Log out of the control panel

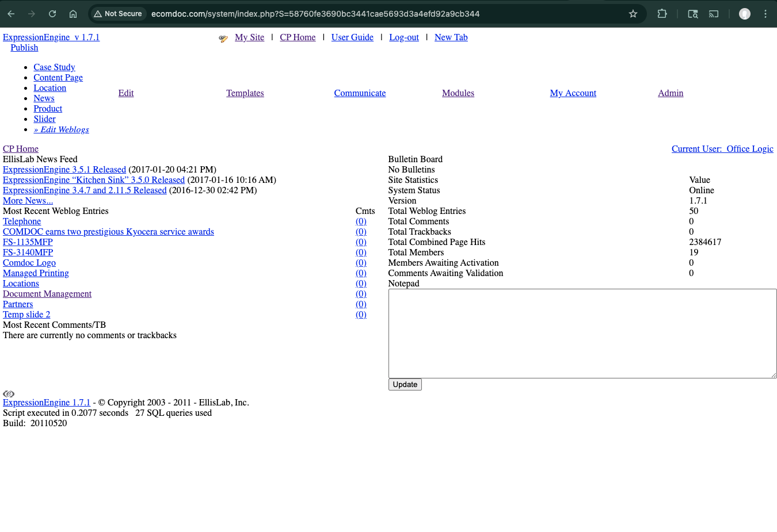404,37
